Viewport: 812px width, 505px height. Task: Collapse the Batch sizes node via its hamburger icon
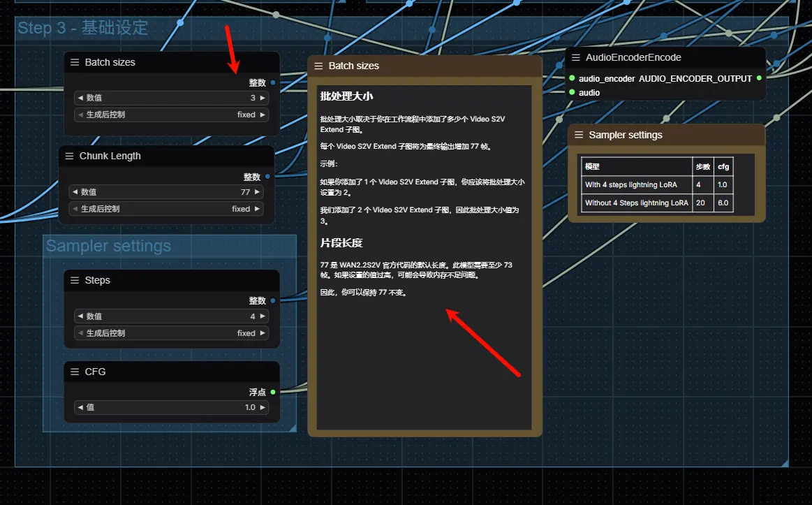coord(74,62)
